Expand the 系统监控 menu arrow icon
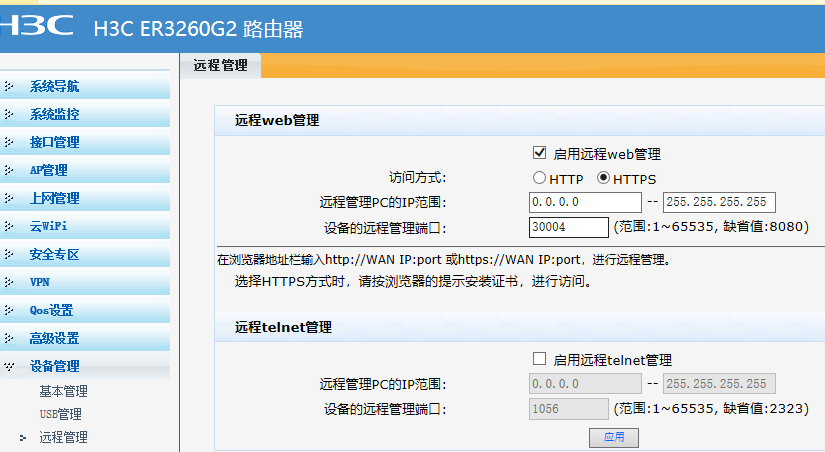This screenshot has width=825, height=452. [9, 114]
